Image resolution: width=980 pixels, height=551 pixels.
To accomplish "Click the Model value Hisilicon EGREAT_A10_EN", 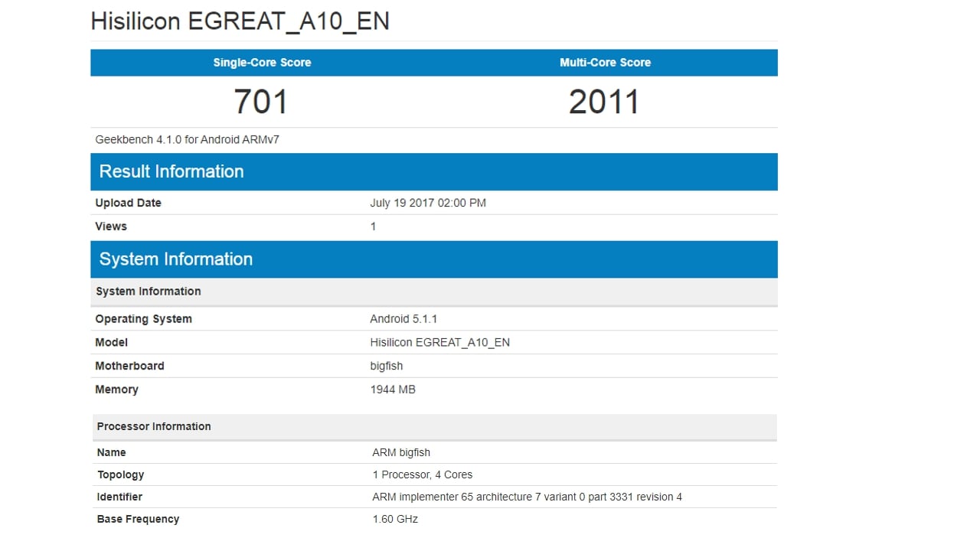I will click(x=439, y=342).
